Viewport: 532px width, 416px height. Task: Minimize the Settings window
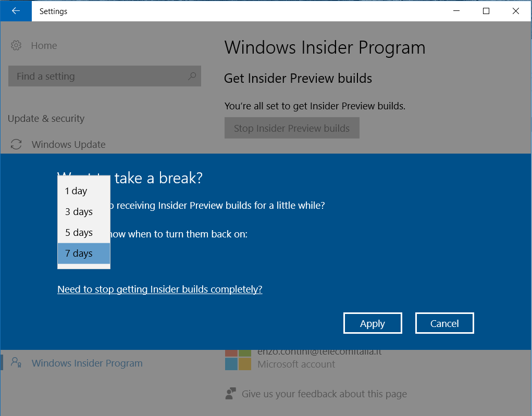456,11
